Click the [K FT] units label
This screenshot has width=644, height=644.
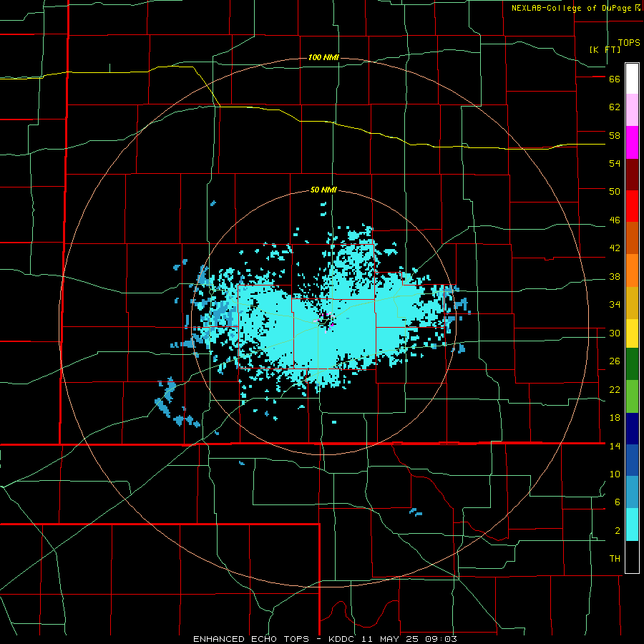point(605,50)
